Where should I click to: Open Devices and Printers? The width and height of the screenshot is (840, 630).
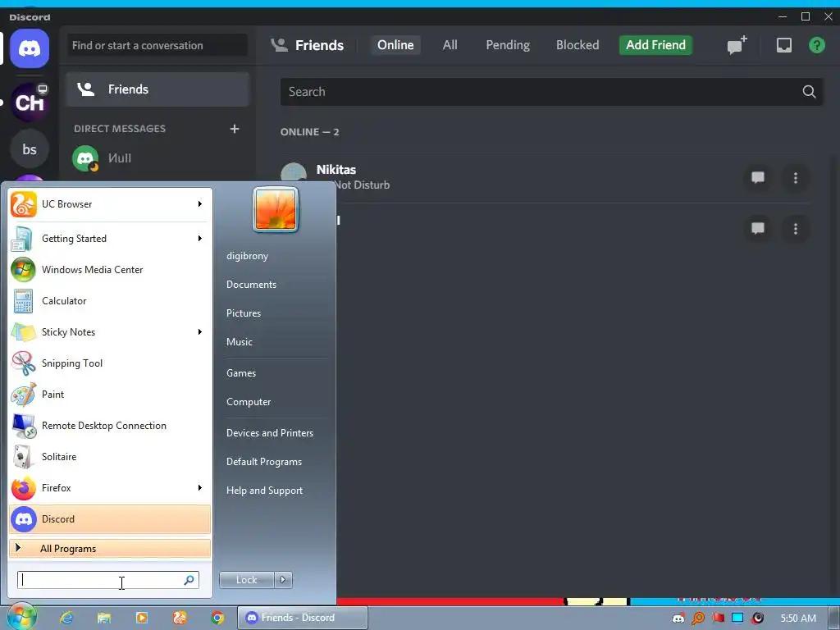(x=269, y=433)
